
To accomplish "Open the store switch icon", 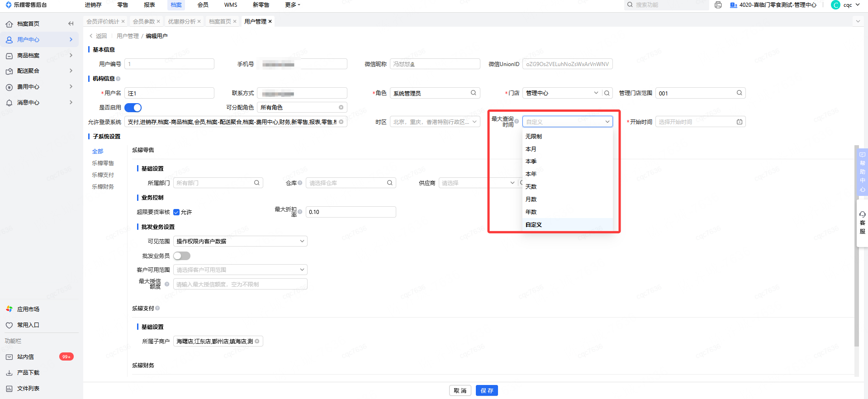I will (x=734, y=5).
